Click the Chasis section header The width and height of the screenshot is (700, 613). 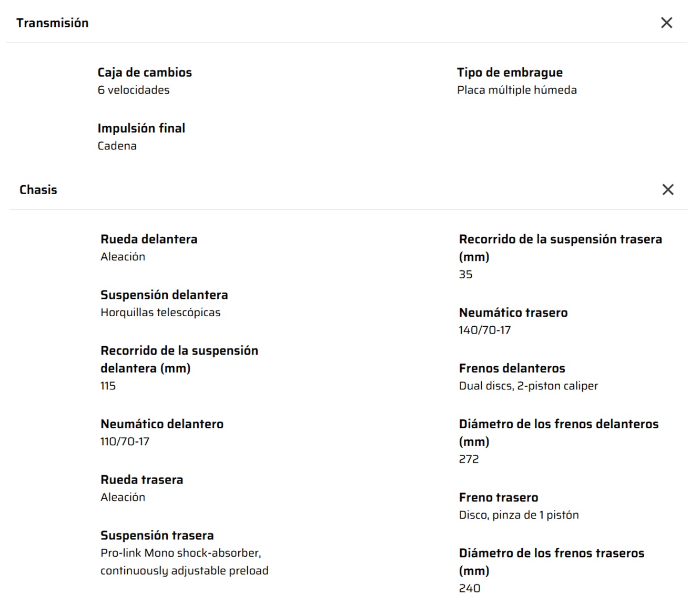[x=38, y=189]
